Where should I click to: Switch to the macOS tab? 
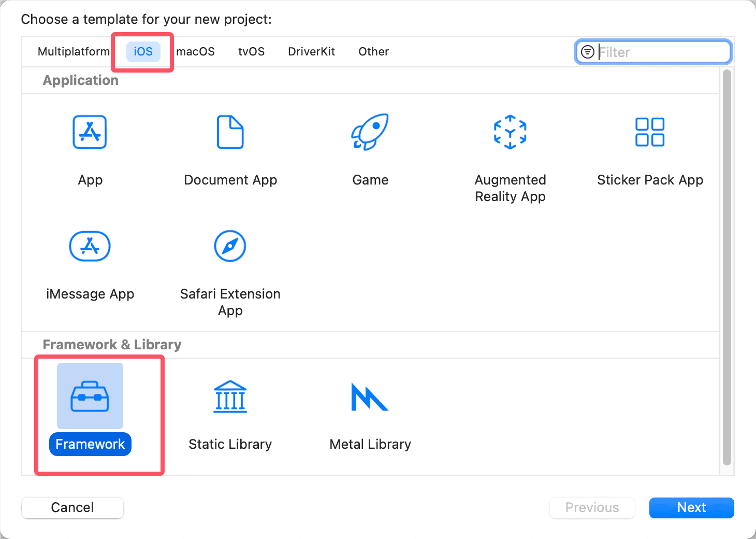(195, 52)
